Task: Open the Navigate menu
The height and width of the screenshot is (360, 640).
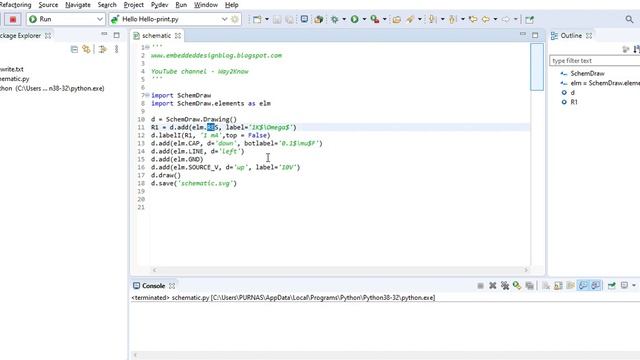Action: pos(78,5)
